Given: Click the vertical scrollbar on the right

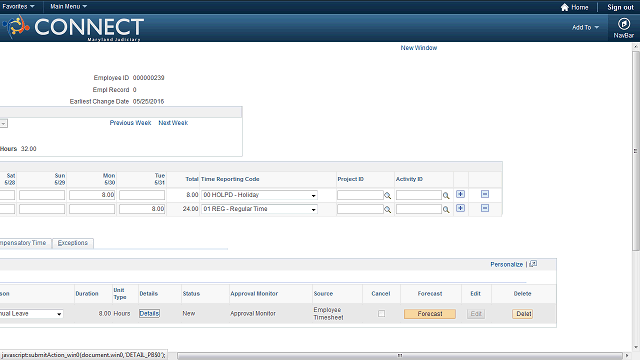Looking at the screenshot, I should [636, 151].
